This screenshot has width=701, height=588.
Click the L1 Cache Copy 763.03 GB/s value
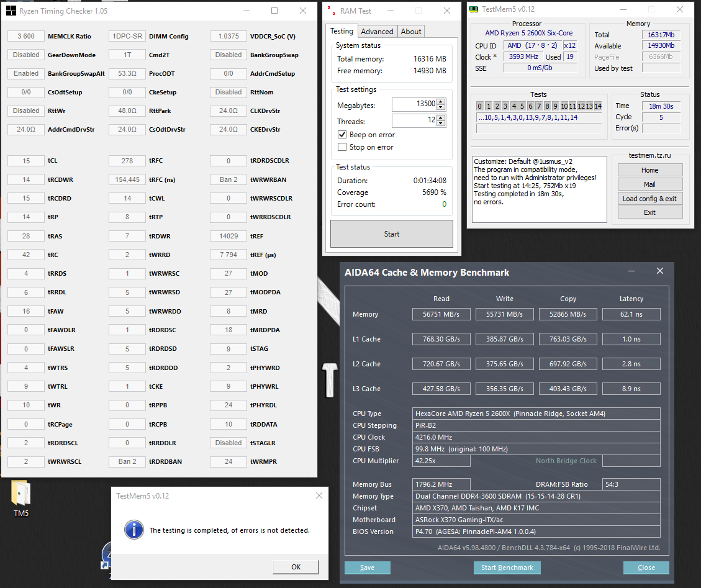568,340
